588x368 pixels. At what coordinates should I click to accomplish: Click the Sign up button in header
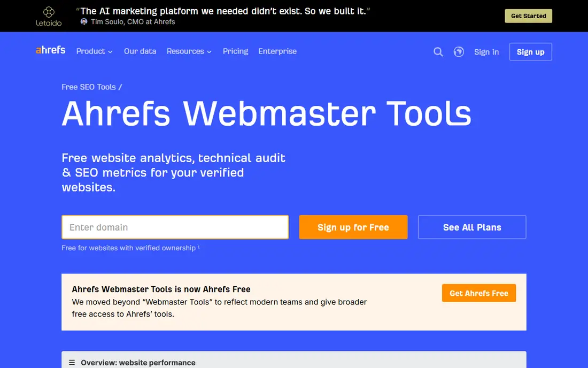coord(531,52)
